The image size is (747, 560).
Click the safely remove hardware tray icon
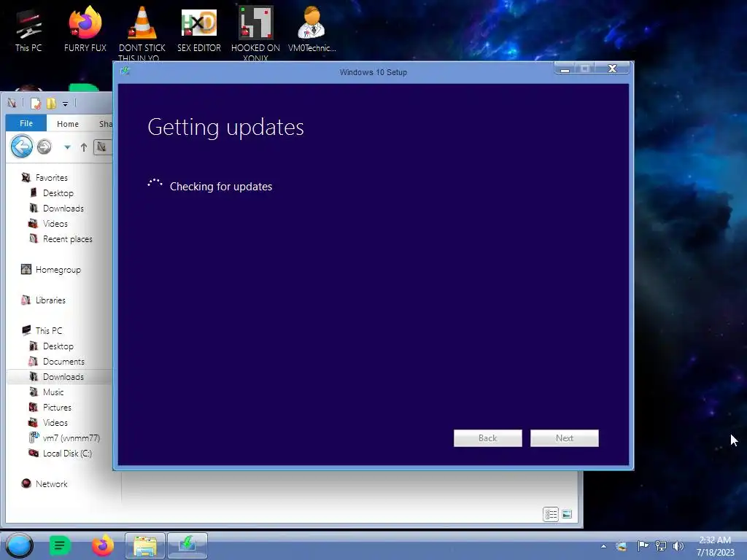[x=621, y=546]
